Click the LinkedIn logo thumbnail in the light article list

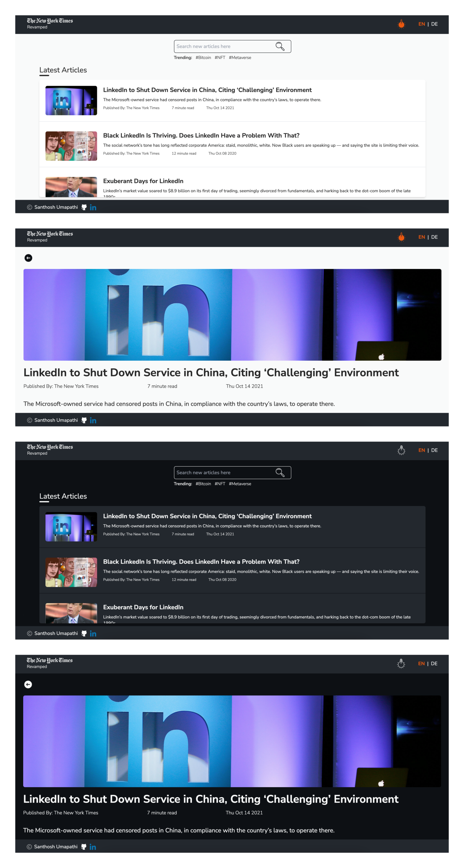point(71,100)
